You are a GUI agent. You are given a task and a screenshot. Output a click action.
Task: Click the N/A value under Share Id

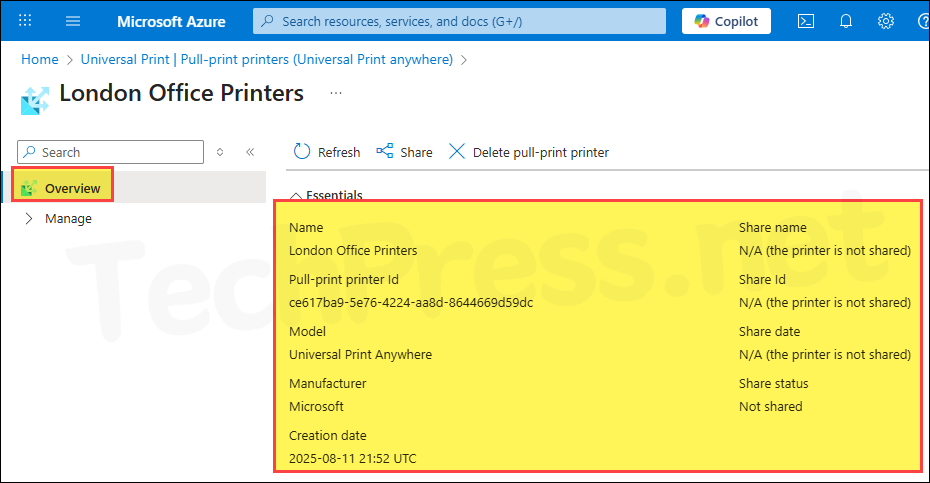824,303
